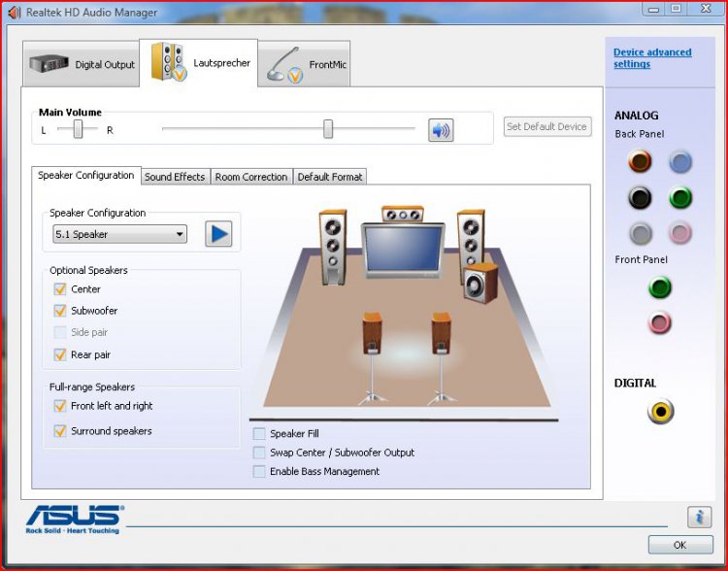This screenshot has height=571, width=728.
Task: Click the Back Panel label
Action: (640, 134)
